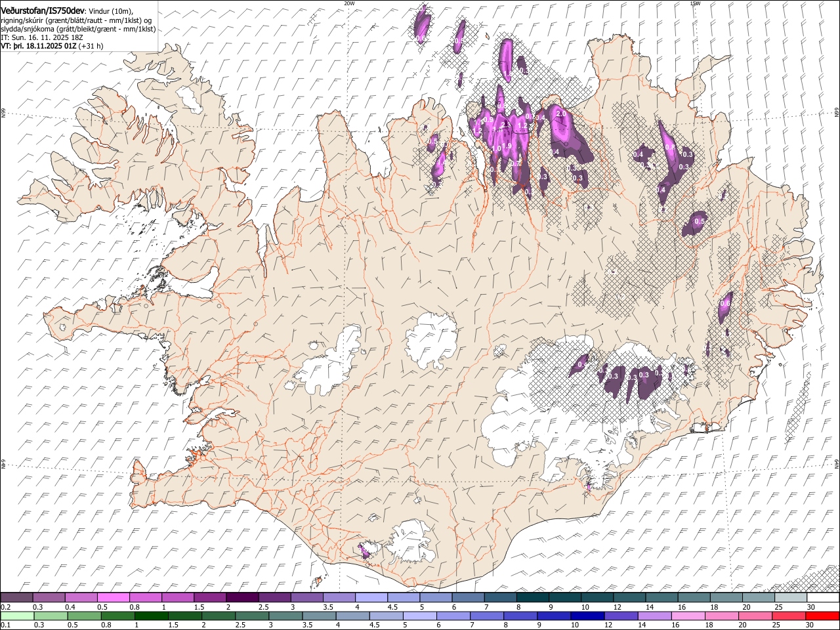Viewport: 840px width, 630px height.
Task: Click the "VT: þri. 18.11.2025 01Z" valid time
Action: 39,46
